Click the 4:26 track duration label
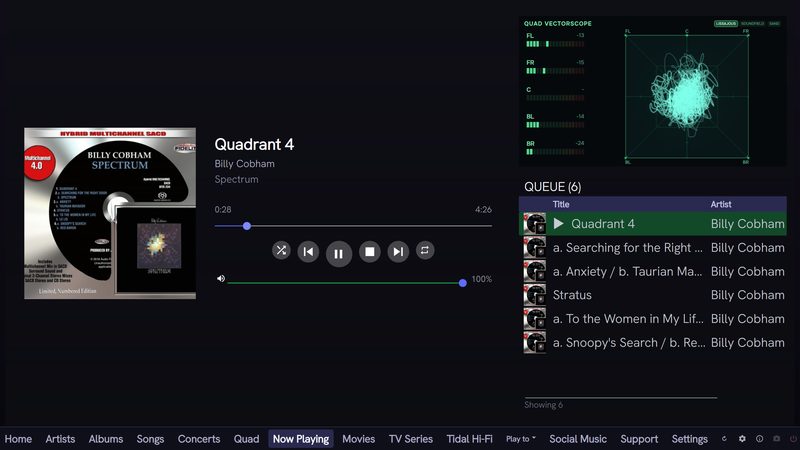 (x=483, y=210)
